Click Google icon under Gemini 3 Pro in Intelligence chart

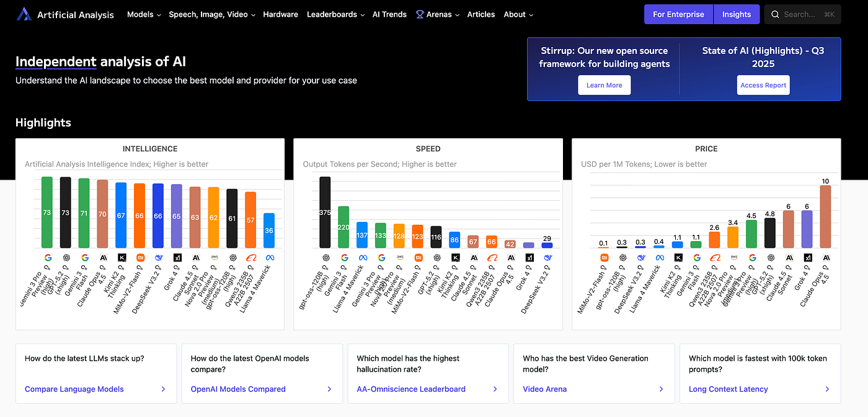click(48, 258)
